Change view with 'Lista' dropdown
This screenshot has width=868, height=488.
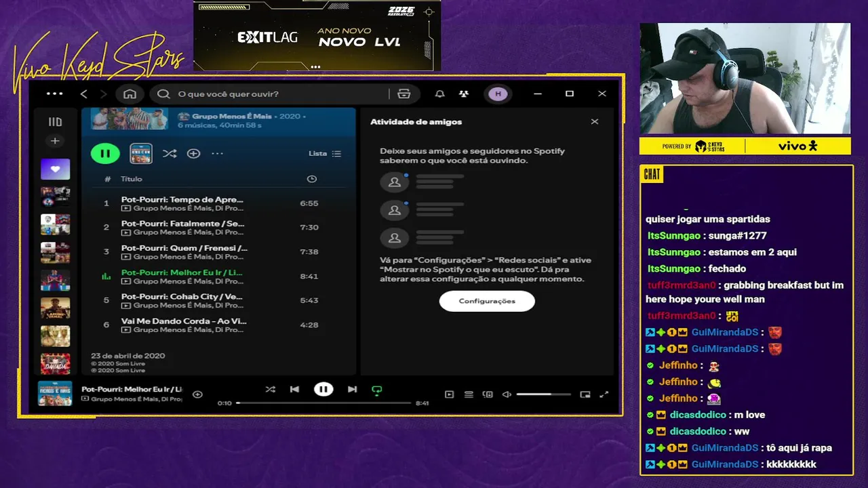pyautogui.click(x=325, y=154)
